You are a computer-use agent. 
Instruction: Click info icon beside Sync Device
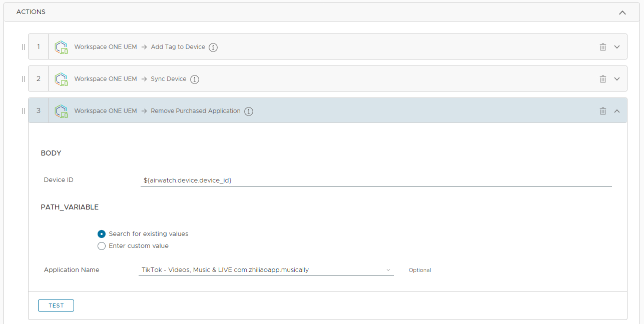pyautogui.click(x=195, y=79)
